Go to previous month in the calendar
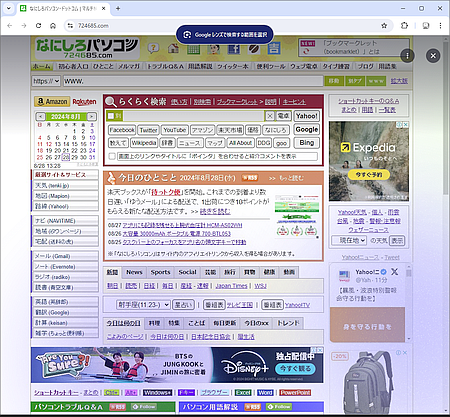The height and width of the screenshot is (417, 450). pyautogui.click(x=41, y=116)
